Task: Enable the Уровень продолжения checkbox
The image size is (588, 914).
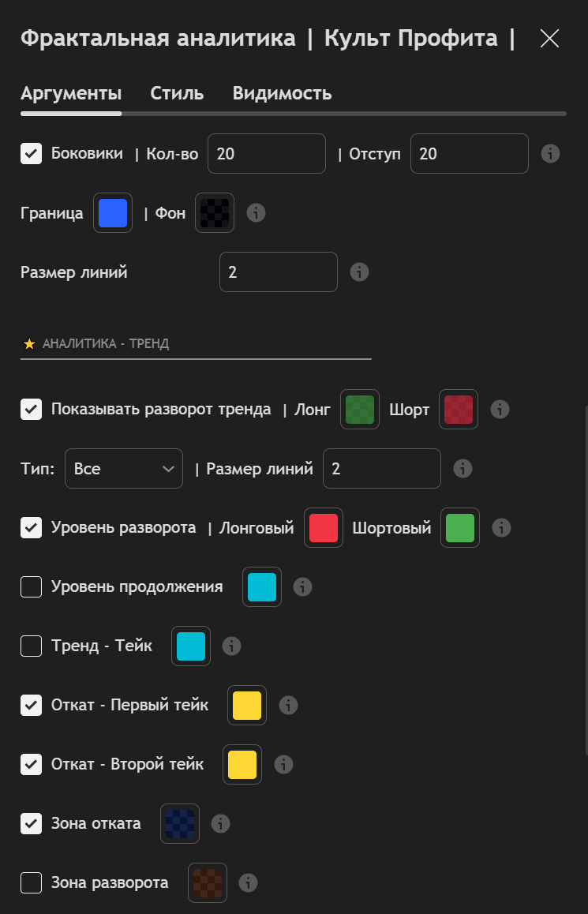Action: click(31, 586)
